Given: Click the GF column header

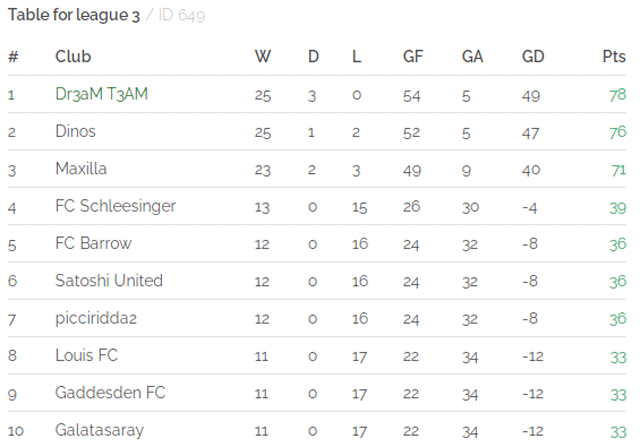Looking at the screenshot, I should (x=413, y=56).
